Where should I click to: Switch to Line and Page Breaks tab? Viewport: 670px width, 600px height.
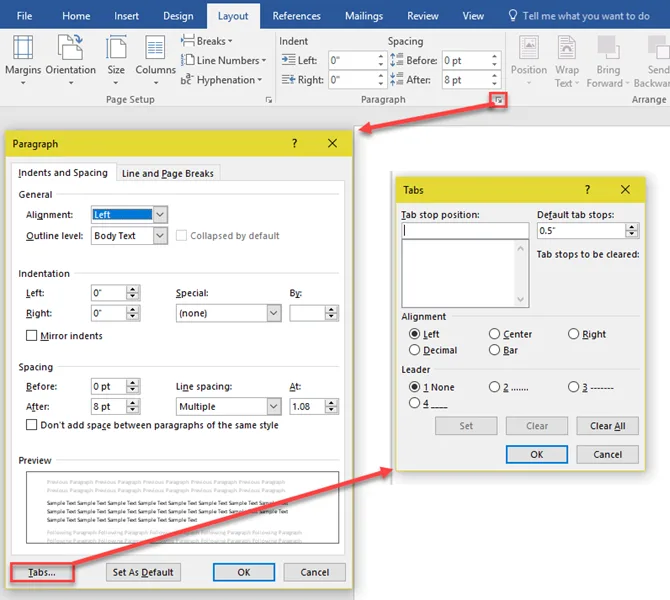click(167, 173)
